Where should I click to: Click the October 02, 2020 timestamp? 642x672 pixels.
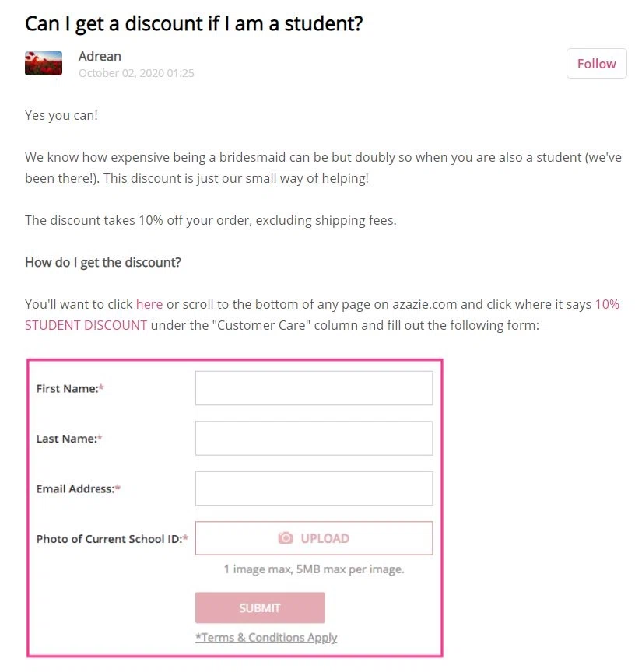click(136, 73)
